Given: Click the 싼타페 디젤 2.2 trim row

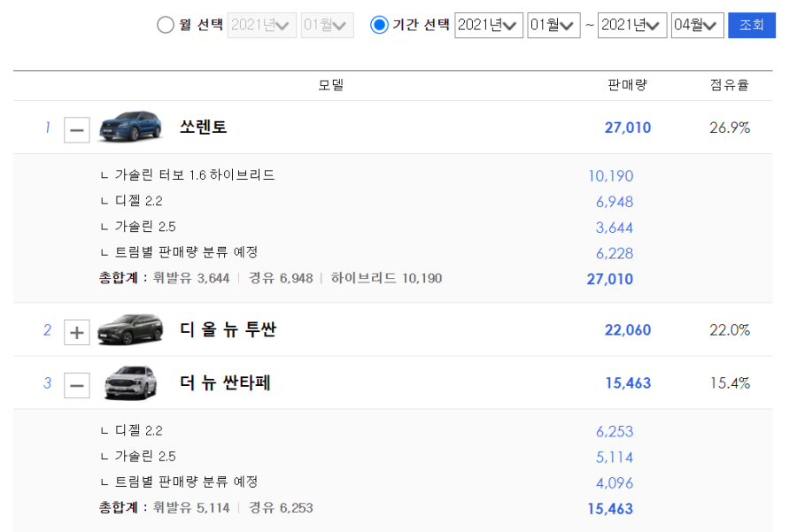Looking at the screenshot, I should (139, 430).
